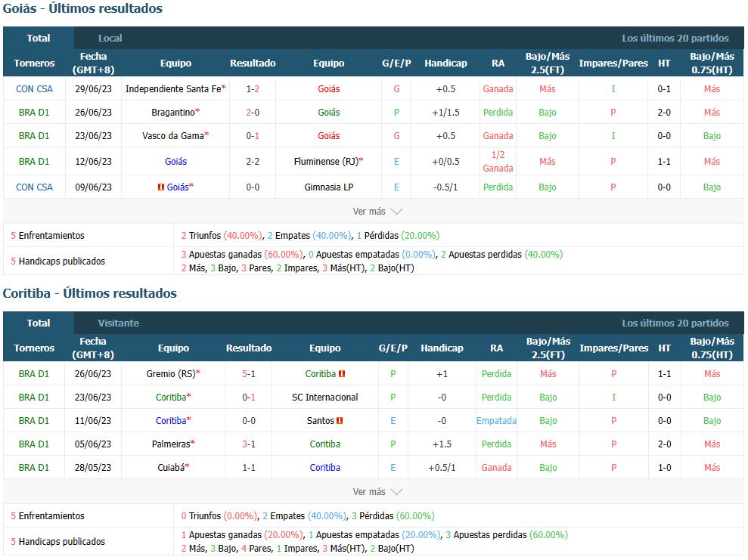Click CON CSA tournament on 29/06/23 row
The width and height of the screenshot is (748, 560).
pos(34,89)
